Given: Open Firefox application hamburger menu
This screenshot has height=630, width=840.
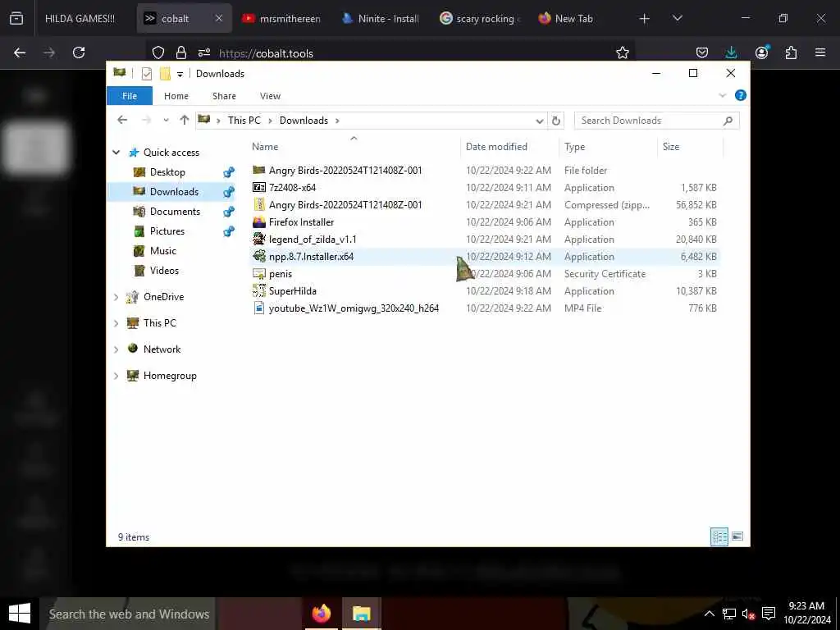Looking at the screenshot, I should coord(819,52).
